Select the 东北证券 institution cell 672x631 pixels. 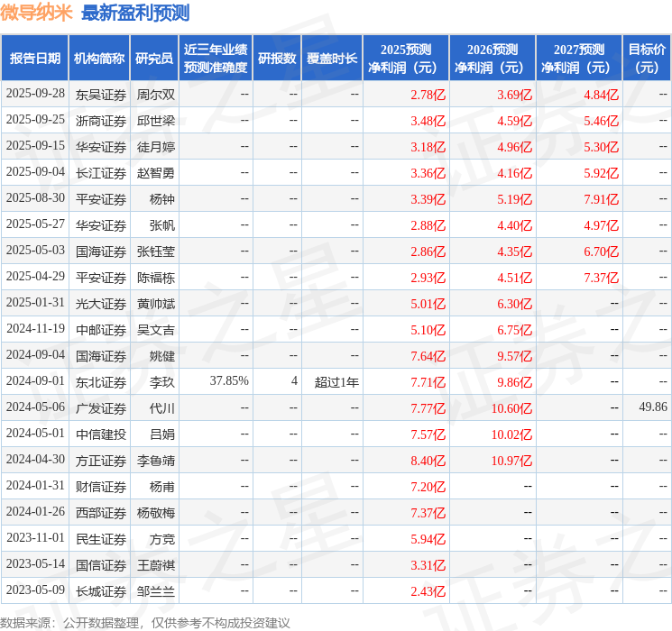101,382
